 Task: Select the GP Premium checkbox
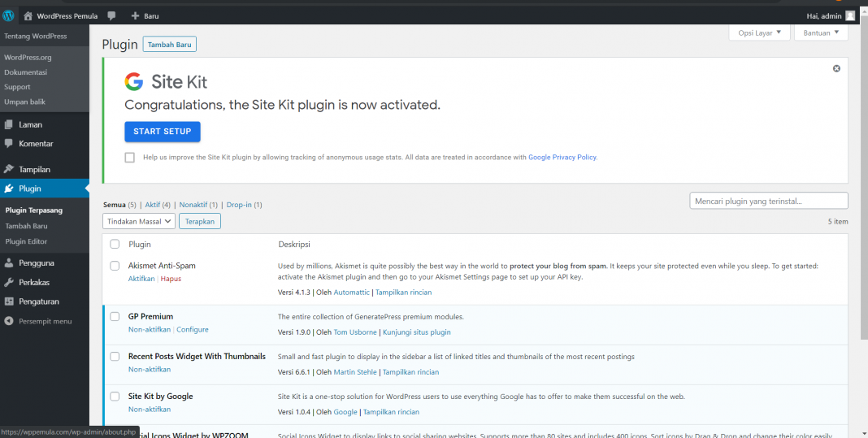coord(115,317)
